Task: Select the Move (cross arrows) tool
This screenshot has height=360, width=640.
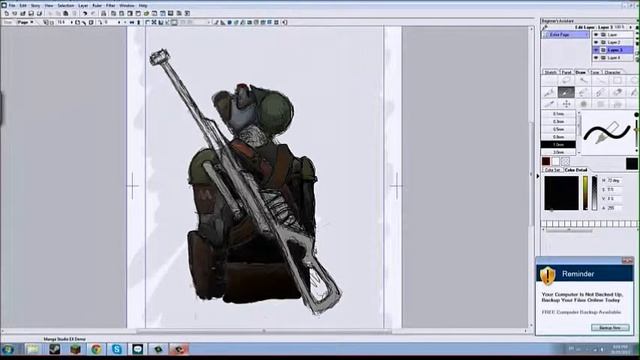Action: [566, 104]
